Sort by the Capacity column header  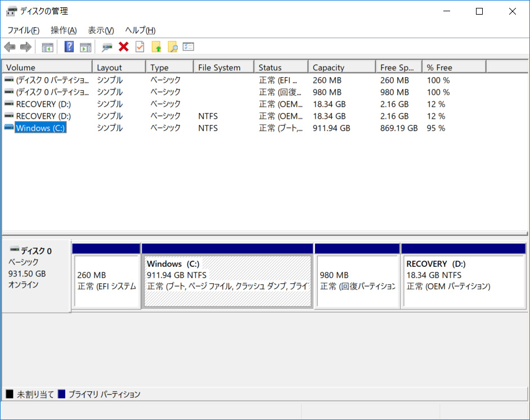(x=342, y=68)
